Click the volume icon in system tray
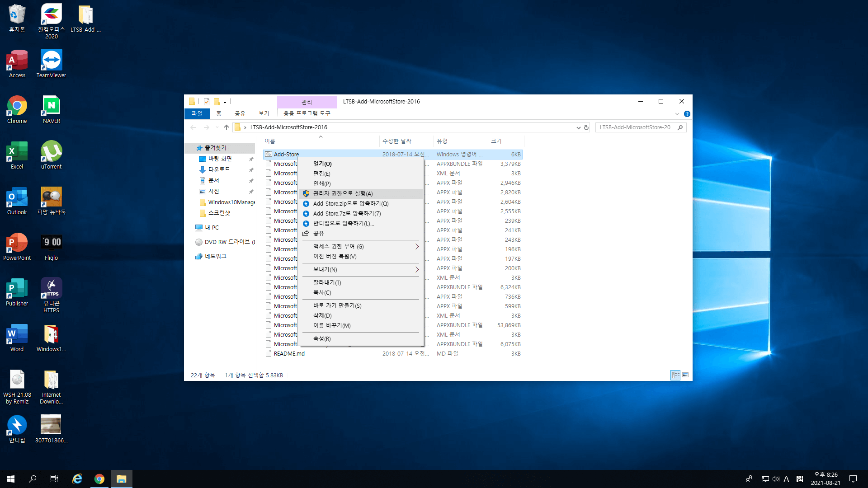 tap(776, 479)
